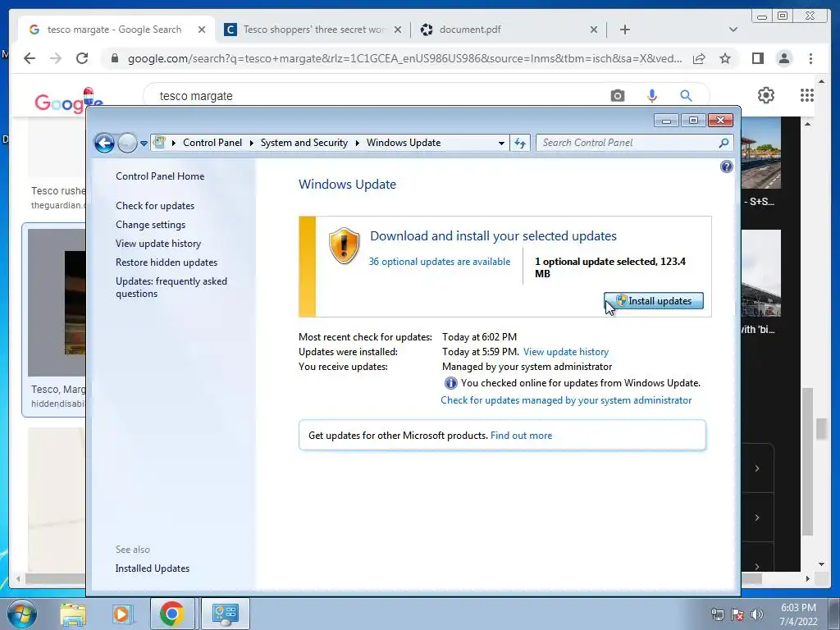
Task: Click View update history next to installed time
Action: coord(566,352)
